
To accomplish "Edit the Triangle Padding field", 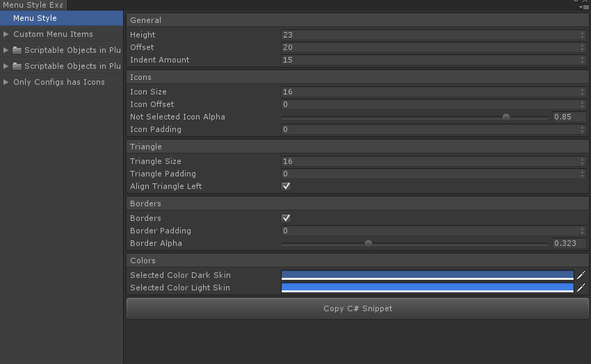I will (433, 174).
